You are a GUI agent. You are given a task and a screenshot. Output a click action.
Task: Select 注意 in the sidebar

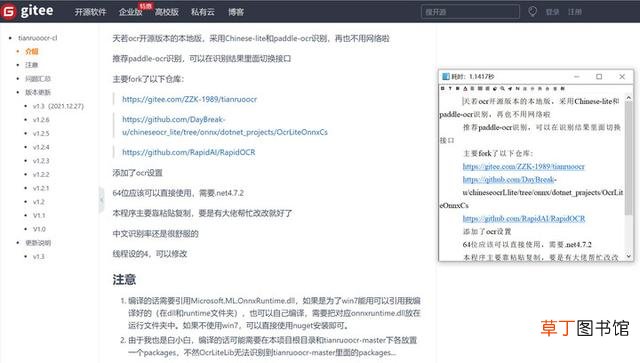pos(31,65)
